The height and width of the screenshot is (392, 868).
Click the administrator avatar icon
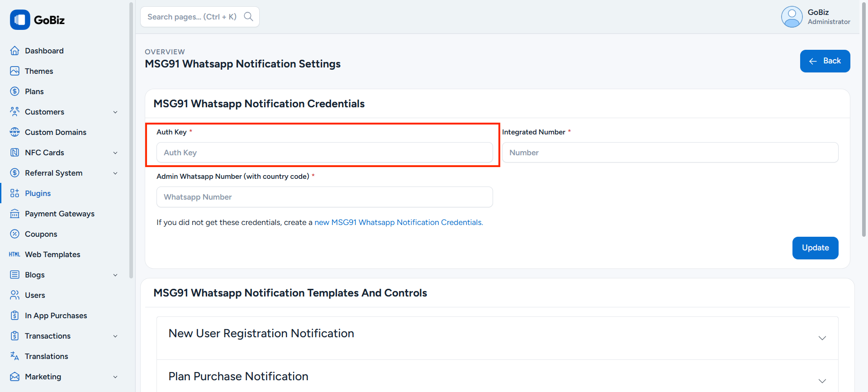(792, 17)
